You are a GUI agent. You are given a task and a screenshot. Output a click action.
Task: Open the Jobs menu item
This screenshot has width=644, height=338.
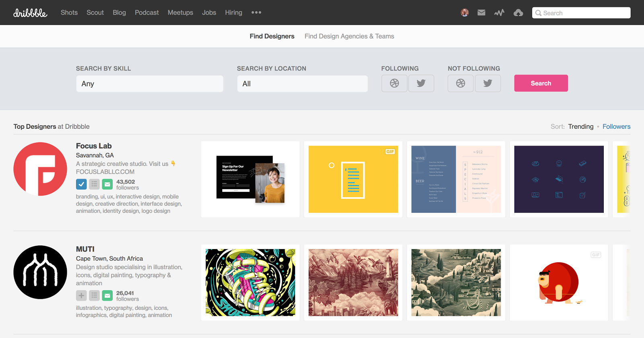209,12
